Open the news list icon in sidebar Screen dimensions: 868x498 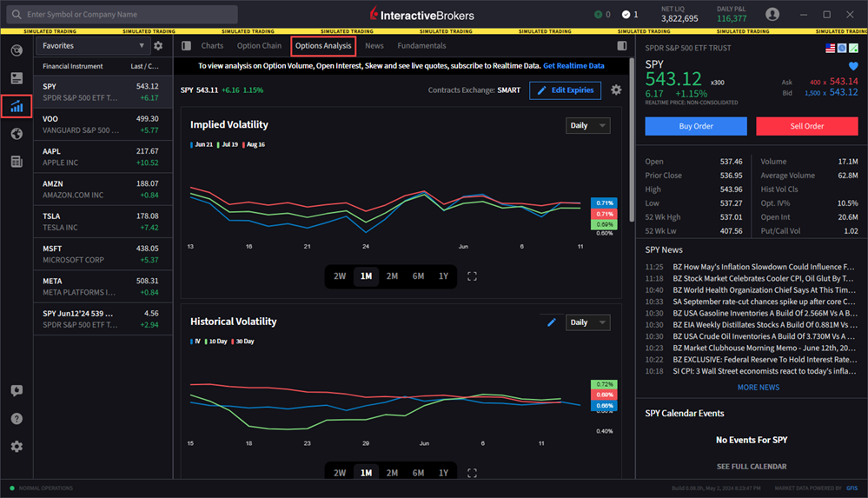pyautogui.click(x=17, y=162)
